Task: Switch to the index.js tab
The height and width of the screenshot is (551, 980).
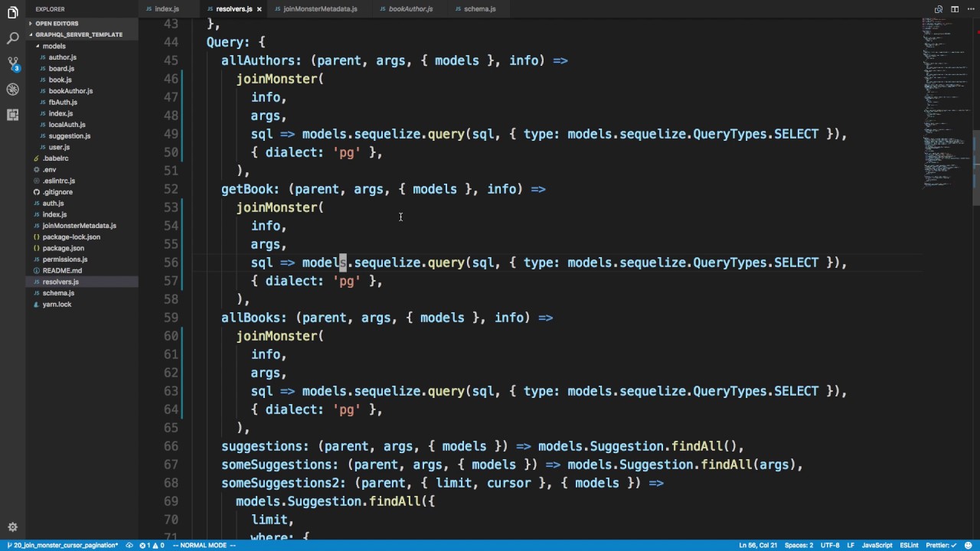Action: pos(167,9)
